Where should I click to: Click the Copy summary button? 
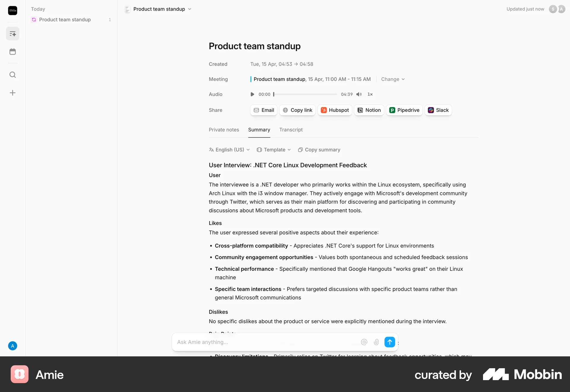tap(319, 150)
